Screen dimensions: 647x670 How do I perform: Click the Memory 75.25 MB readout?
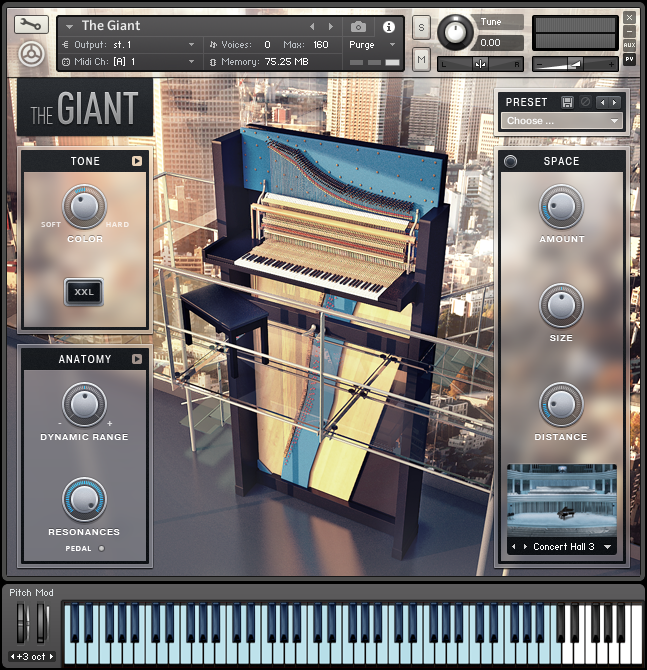tap(265, 62)
